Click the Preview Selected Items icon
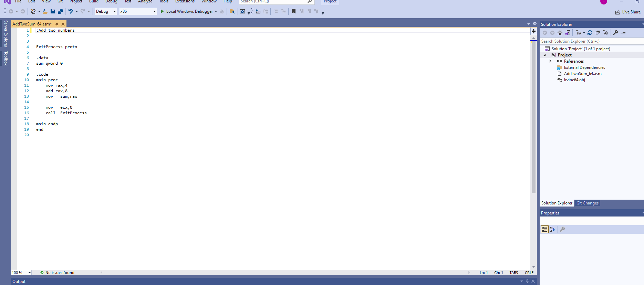The height and width of the screenshot is (285, 644). [623, 33]
